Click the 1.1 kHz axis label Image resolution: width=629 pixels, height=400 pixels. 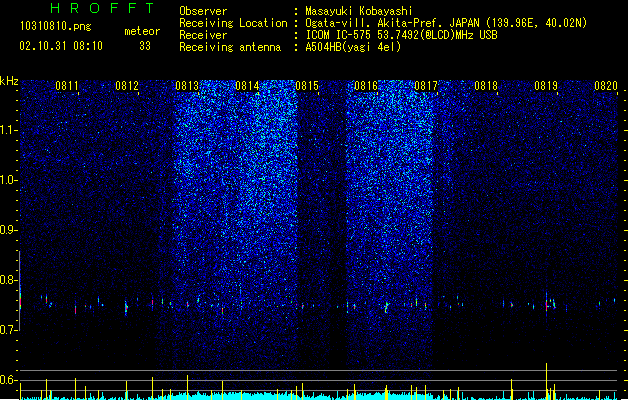pos(9,130)
